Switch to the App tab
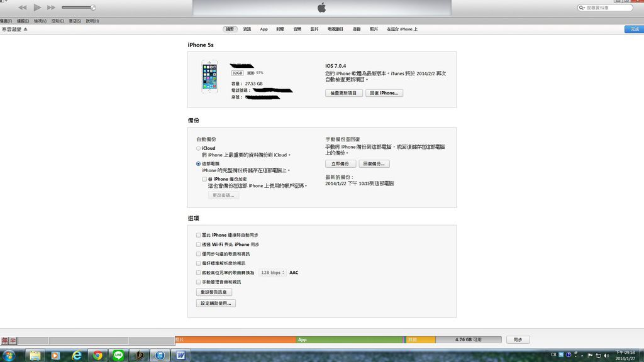Screen dimensions: 644x362 tap(264, 29)
